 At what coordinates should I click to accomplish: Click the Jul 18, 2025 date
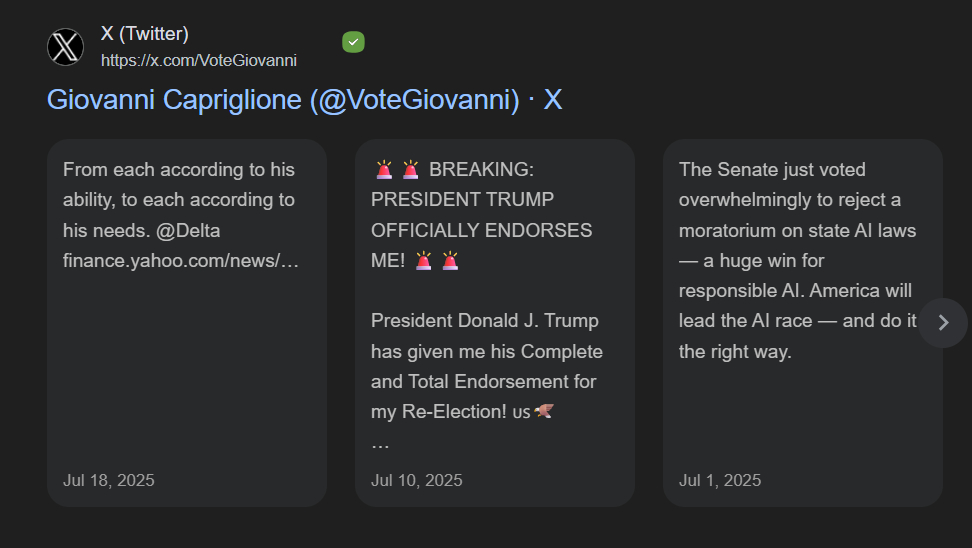[x=109, y=480]
